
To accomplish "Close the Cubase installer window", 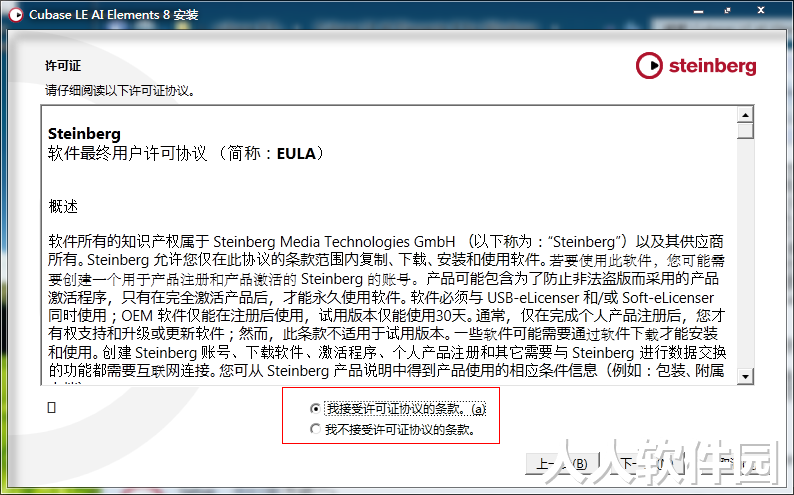I will click(761, 11).
